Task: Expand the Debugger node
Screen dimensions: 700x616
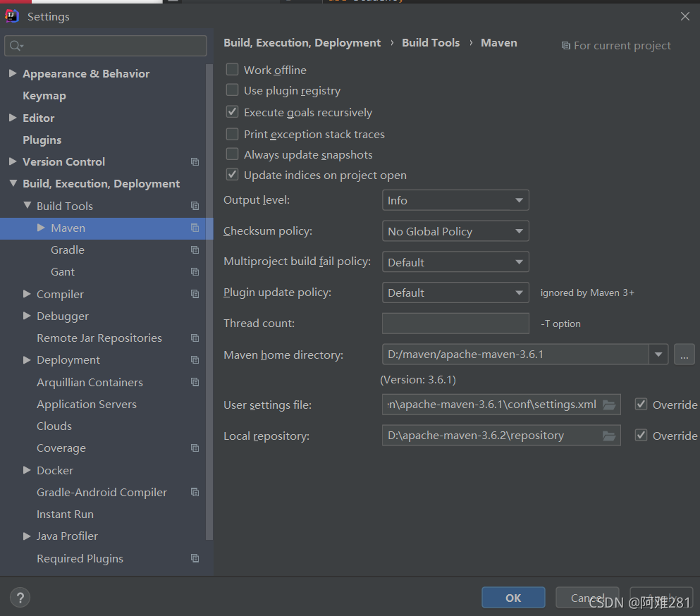Action: (x=27, y=316)
